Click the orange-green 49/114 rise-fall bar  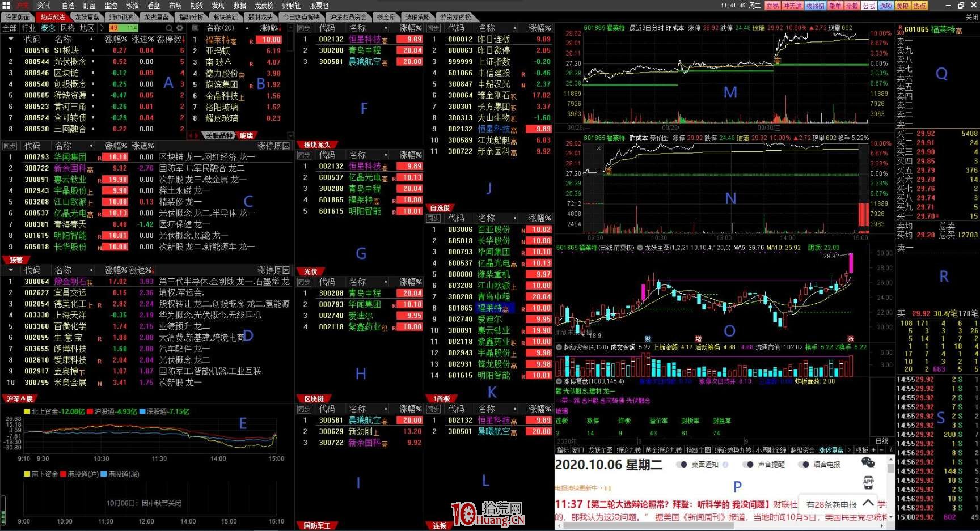click(124, 28)
